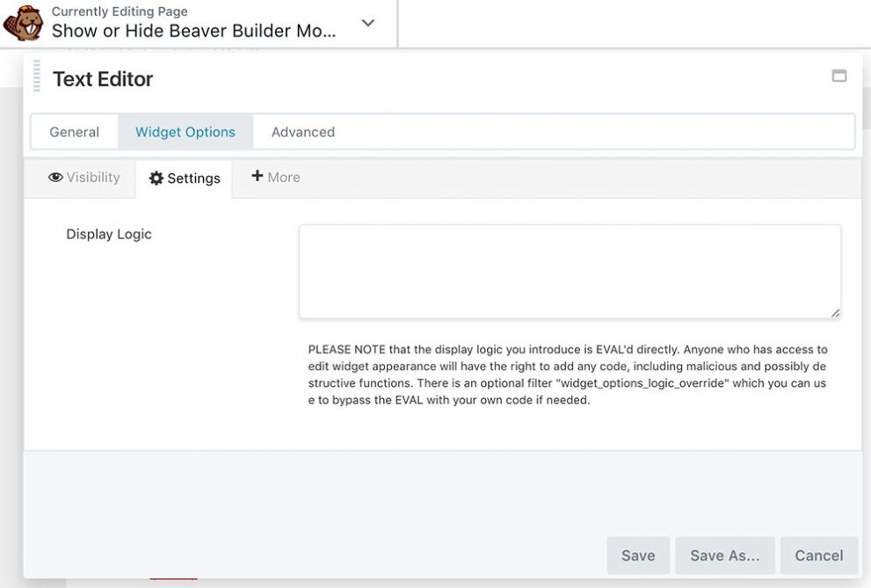This screenshot has height=588, width=871.
Task: Click the Save button
Action: 638,555
